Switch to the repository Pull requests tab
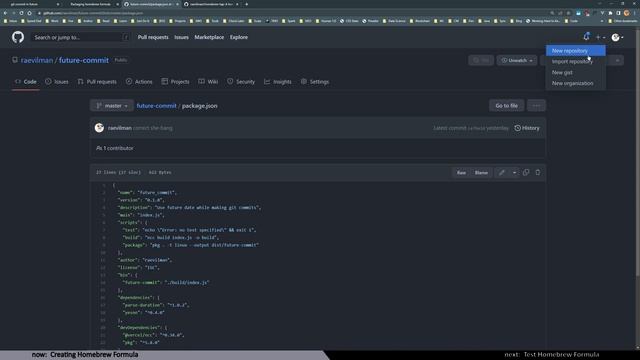Viewport: 640px width, 360px height. click(97, 82)
